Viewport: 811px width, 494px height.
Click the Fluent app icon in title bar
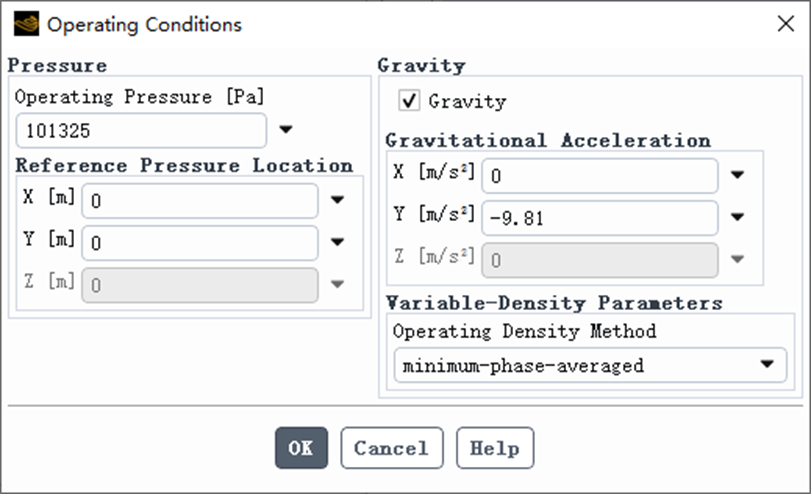pyautogui.click(x=26, y=24)
